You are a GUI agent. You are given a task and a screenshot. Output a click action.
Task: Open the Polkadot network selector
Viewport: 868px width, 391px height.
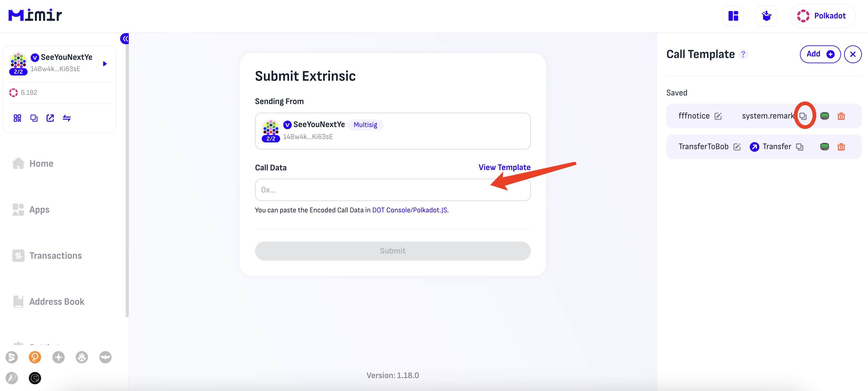pyautogui.click(x=822, y=16)
